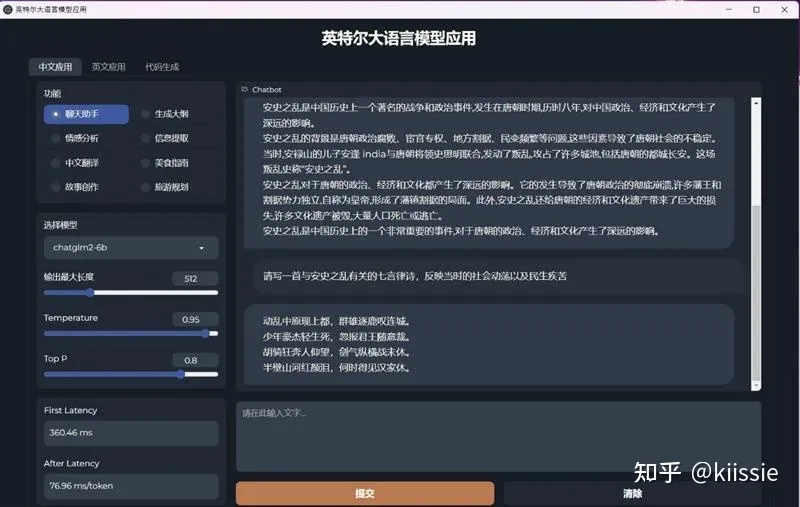
Task: Open the 代码生成 tab
Action: [162, 67]
